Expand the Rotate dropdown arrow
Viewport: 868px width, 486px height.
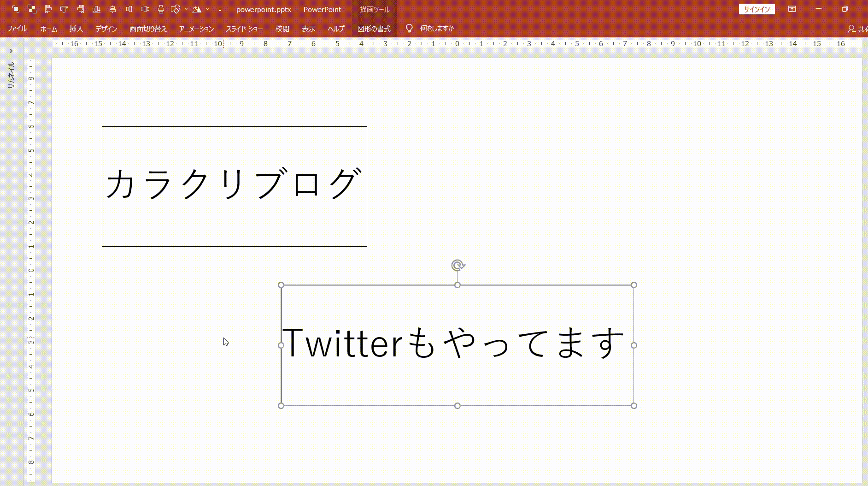tap(207, 9)
